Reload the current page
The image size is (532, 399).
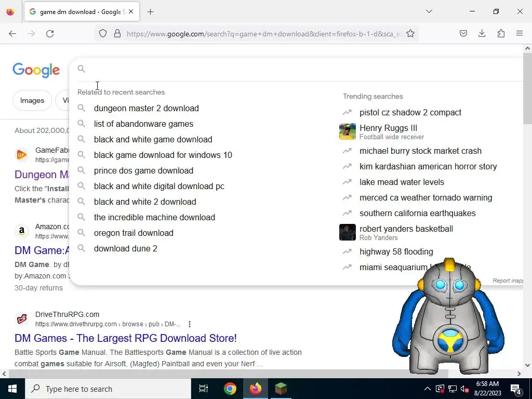click(x=50, y=34)
